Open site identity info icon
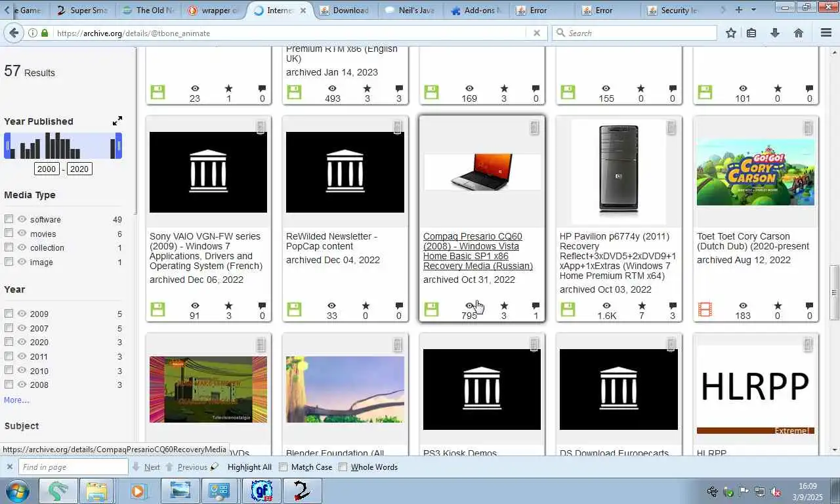The image size is (840, 504). [x=33, y=33]
